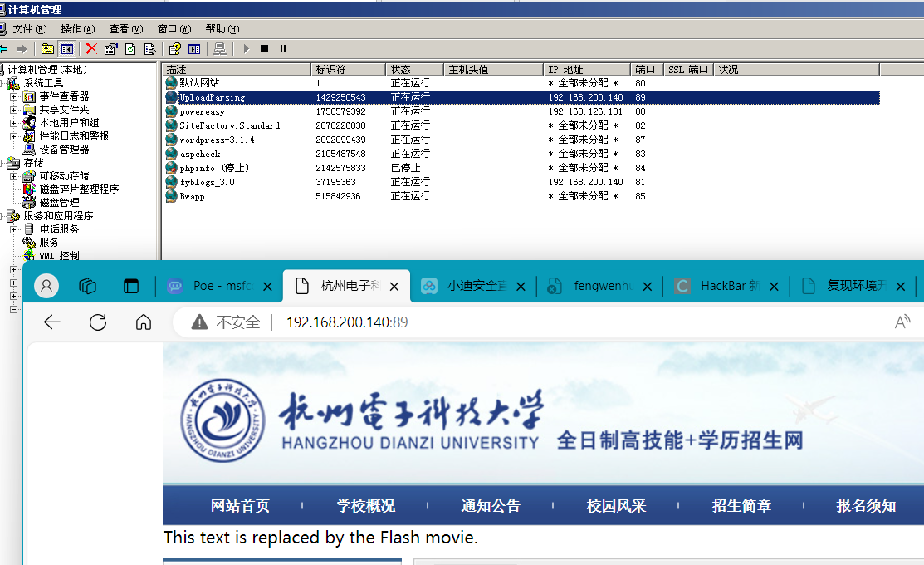Click the browser profile avatar icon
The width and height of the screenshot is (924, 565).
coord(46,285)
